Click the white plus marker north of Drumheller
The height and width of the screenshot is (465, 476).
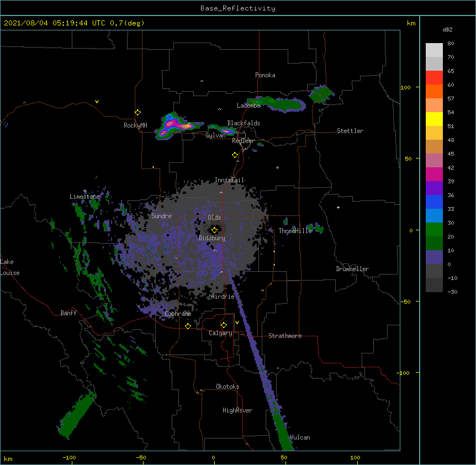[x=338, y=207]
